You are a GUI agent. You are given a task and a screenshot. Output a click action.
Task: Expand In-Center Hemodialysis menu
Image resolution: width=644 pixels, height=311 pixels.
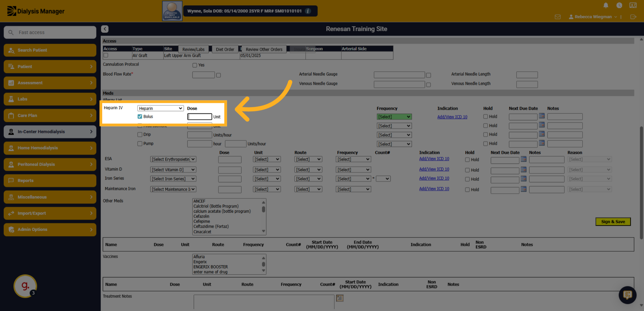pos(50,132)
